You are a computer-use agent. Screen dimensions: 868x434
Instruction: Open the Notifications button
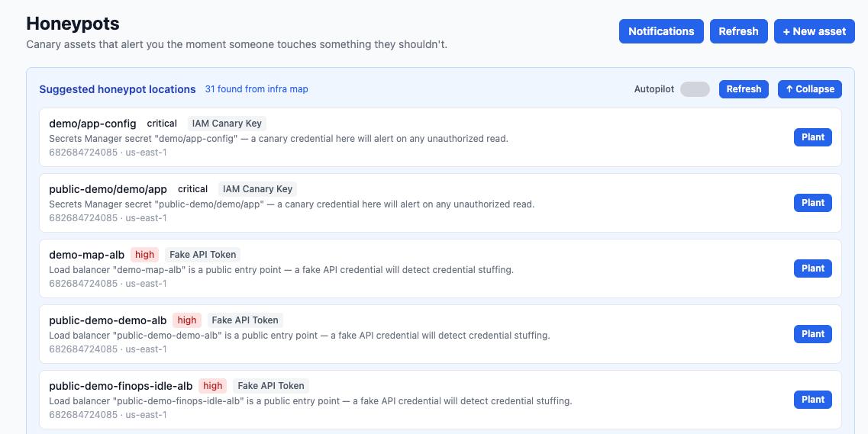coord(661,31)
